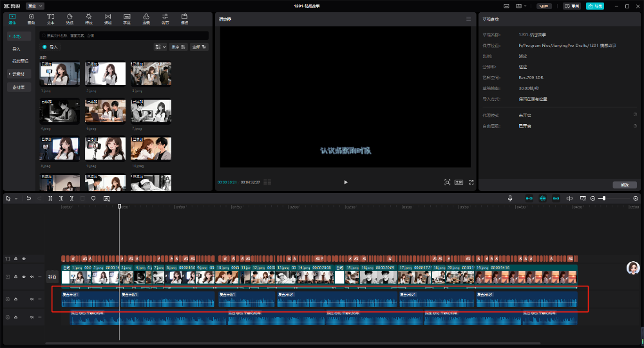
Task: Open the Stickers panel icon
Action: [x=70, y=17]
